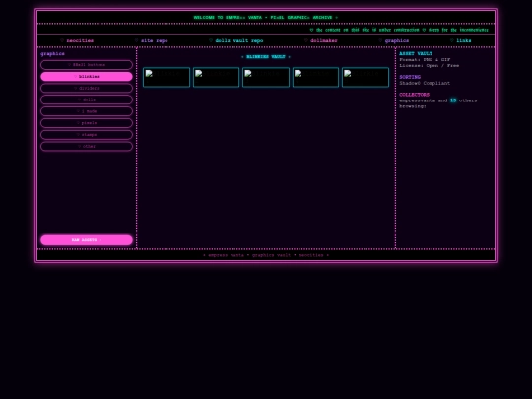This screenshot has width=532, height=399.
Task: Open the fourth blinkie thumbnail
Action: tap(315, 78)
